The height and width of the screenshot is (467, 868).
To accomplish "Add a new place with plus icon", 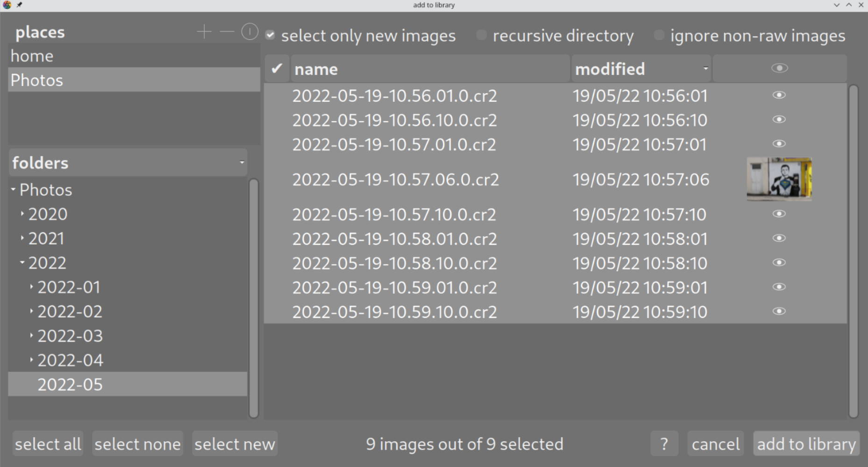I will [204, 32].
